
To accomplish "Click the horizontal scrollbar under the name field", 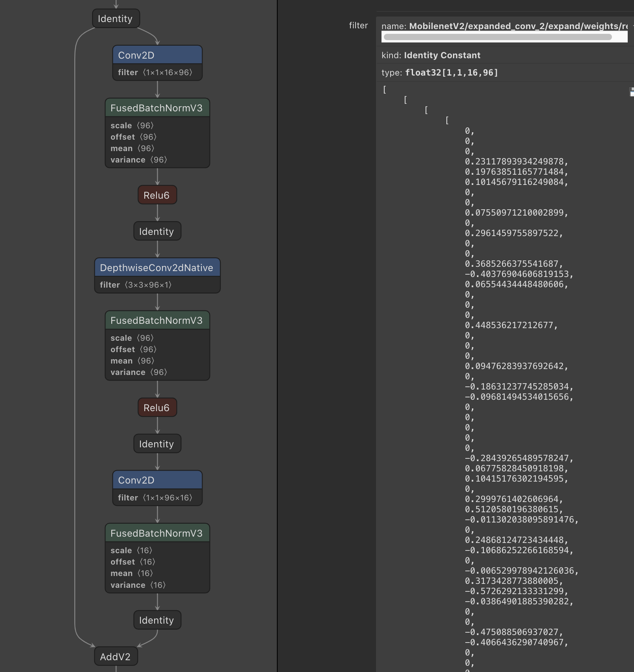I will coord(498,37).
